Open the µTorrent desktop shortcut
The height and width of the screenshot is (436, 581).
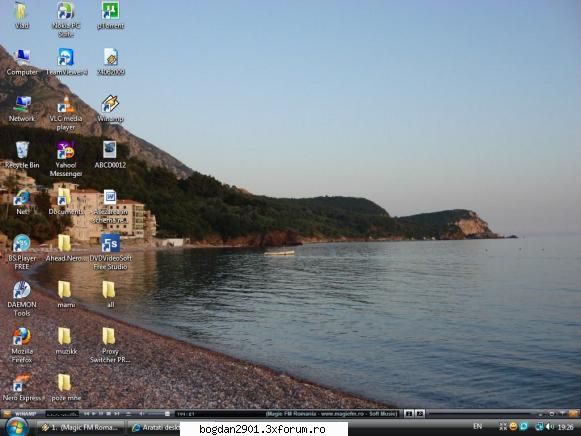point(110,15)
